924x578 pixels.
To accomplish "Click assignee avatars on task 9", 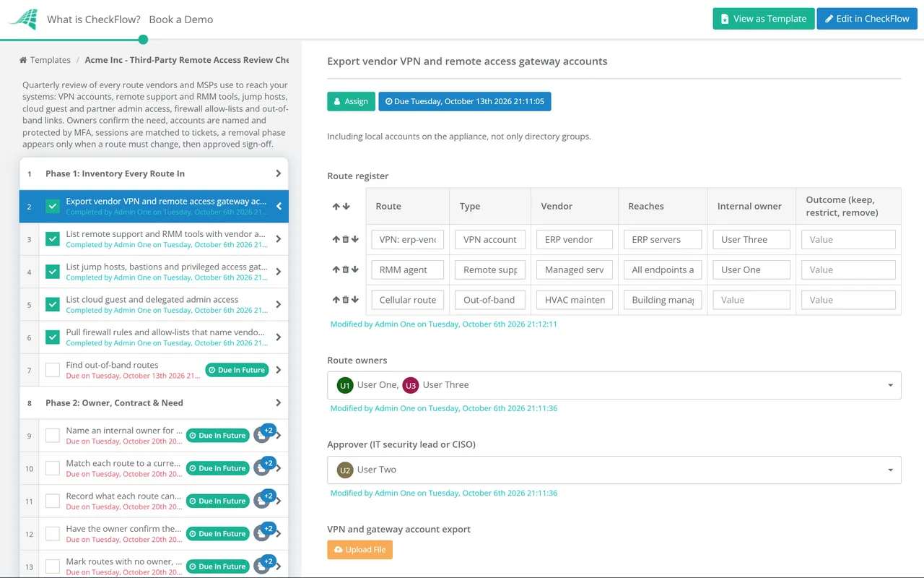I will point(264,434).
